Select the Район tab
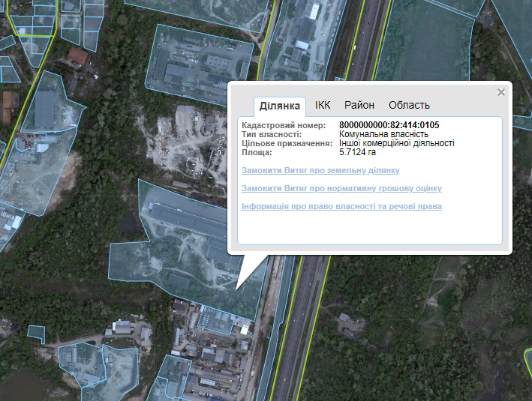The height and width of the screenshot is (401, 532). coord(359,106)
